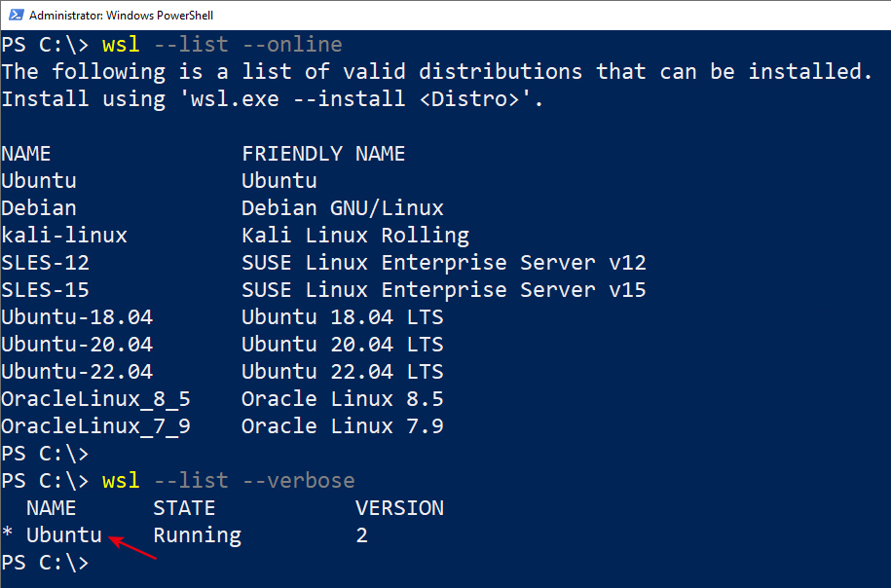Click the 'wsl --list --online' command text
Image resolution: width=891 pixels, height=588 pixels.
click(222, 45)
